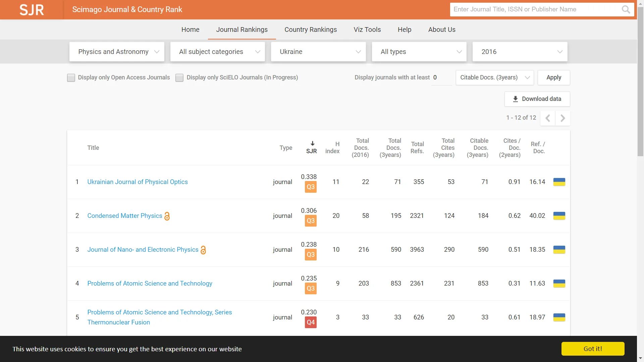The height and width of the screenshot is (362, 644).
Task: Open Ukraine country dropdown
Action: click(318, 52)
